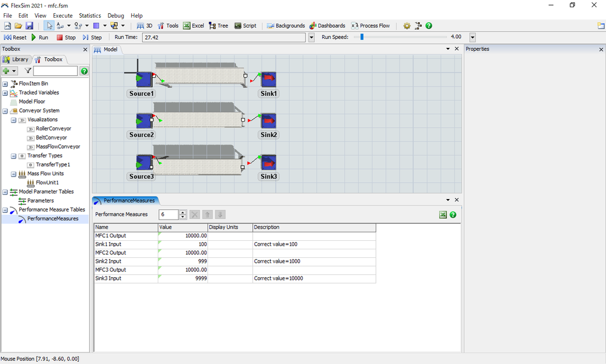Screen dimensions: 606x364
Task: Open the File menu
Action: point(8,15)
